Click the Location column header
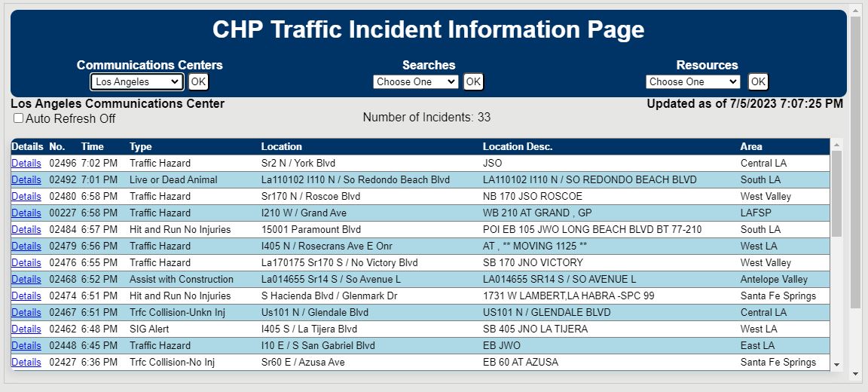 (281, 147)
